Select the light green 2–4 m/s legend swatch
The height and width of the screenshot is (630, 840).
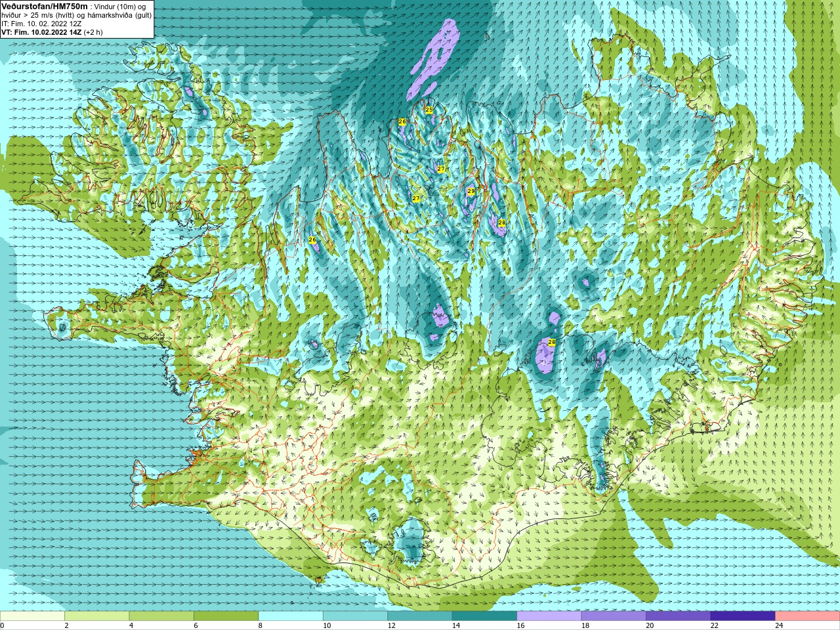[x=96, y=616]
